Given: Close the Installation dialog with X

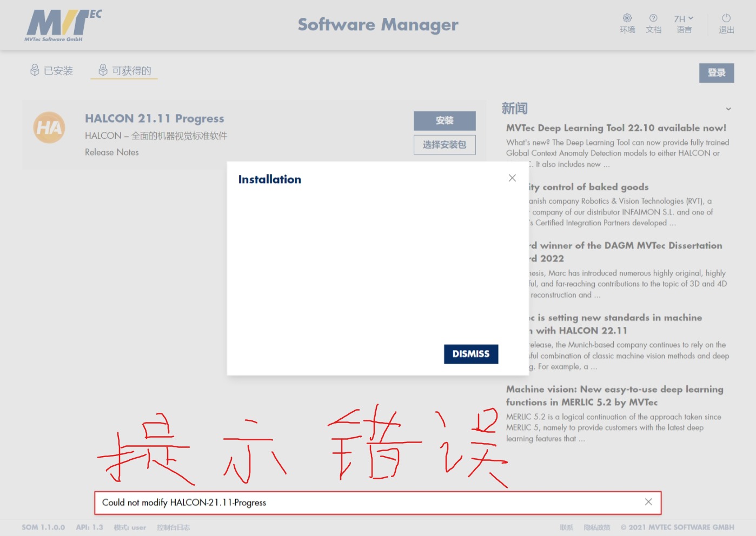Looking at the screenshot, I should pyautogui.click(x=512, y=178).
